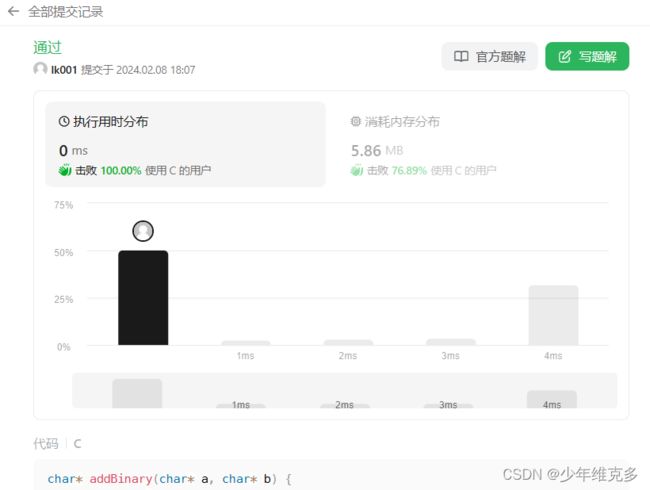Click the range overview strip at 1ms

(241, 406)
